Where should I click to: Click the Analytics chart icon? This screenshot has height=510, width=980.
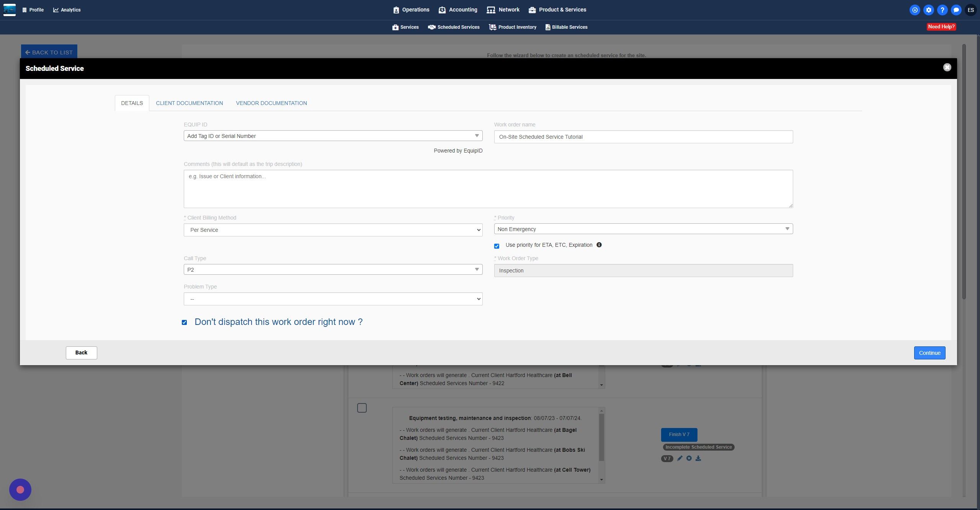[x=56, y=10]
